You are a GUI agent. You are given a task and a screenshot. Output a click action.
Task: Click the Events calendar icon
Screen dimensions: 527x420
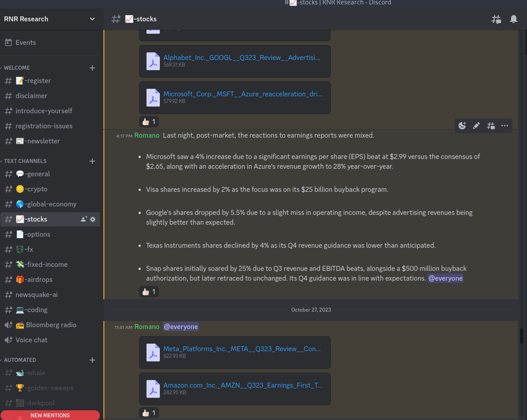[x=8, y=42]
